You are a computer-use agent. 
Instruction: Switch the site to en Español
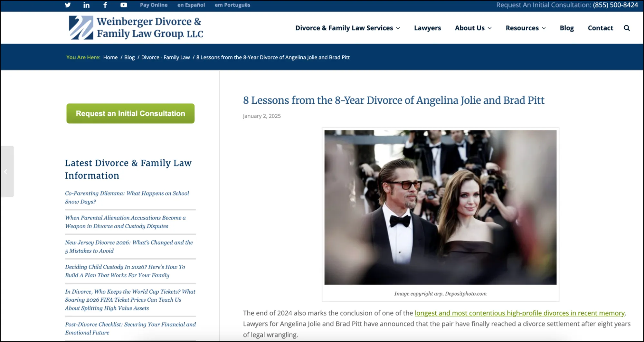click(x=191, y=5)
